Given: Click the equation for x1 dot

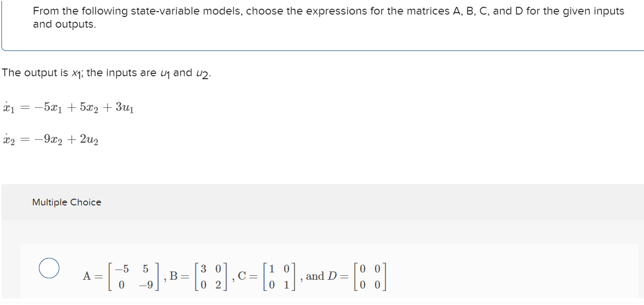Looking at the screenshot, I should point(68,107).
